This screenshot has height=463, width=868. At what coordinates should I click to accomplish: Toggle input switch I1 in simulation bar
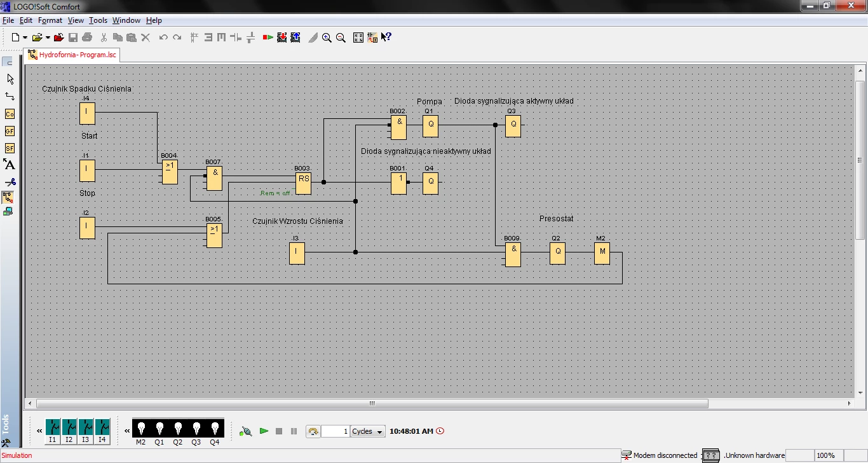pyautogui.click(x=53, y=427)
